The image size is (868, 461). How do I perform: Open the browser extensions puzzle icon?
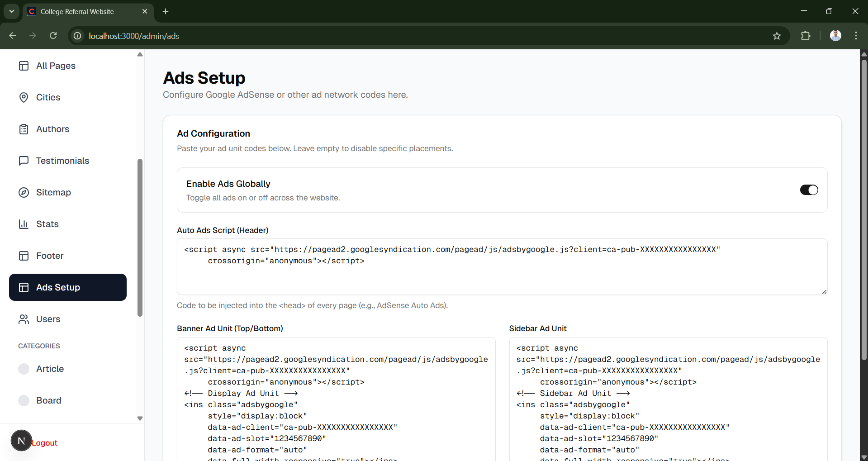806,36
